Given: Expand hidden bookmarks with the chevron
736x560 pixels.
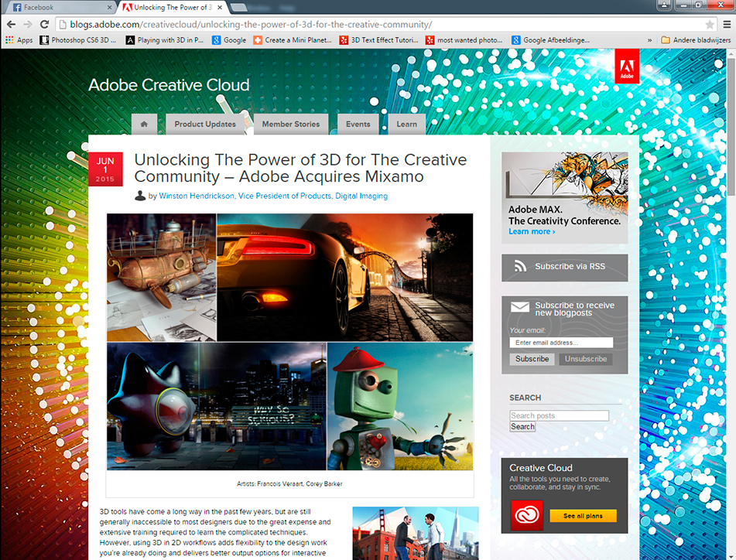Looking at the screenshot, I should coord(649,40).
